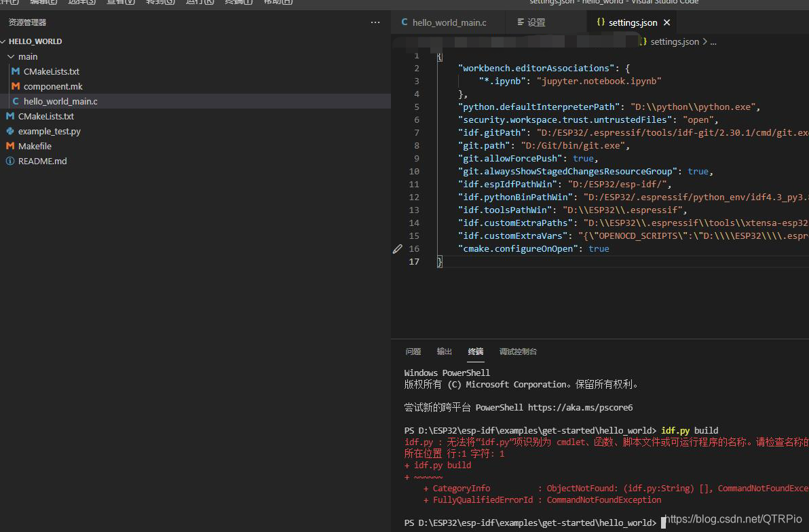809x532 pixels.
Task: Click the "idf.espIdfPathWin" key
Action: click(508, 184)
